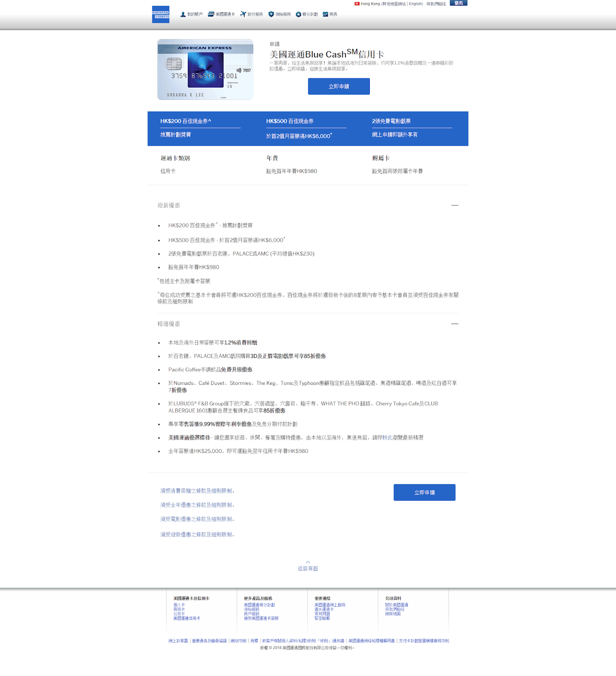This screenshot has height=676, width=616.
Task: Click 2張免費電影戲票 banner heading
Action: tap(391, 121)
